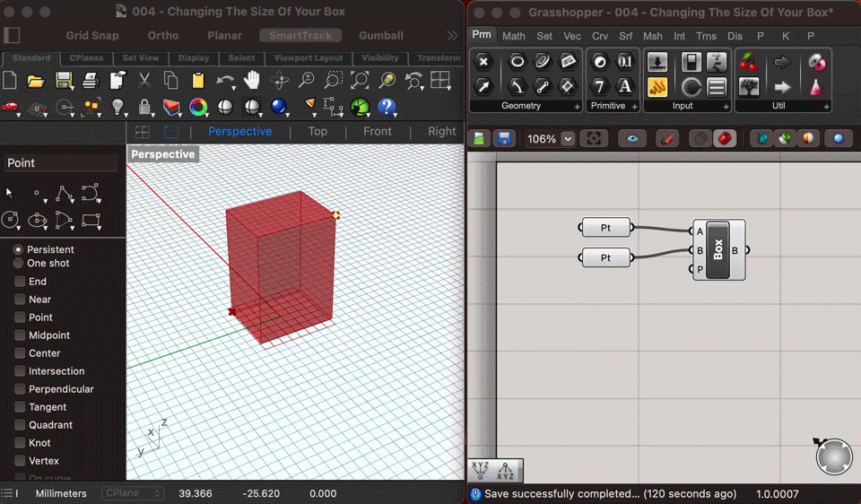Expand Rhino toolbar overflow chevrons
Viewport: 861px width, 504px height.
coord(452,36)
